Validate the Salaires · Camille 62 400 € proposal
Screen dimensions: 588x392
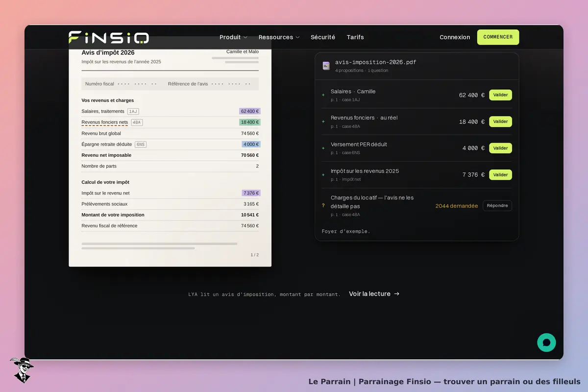[x=500, y=95]
